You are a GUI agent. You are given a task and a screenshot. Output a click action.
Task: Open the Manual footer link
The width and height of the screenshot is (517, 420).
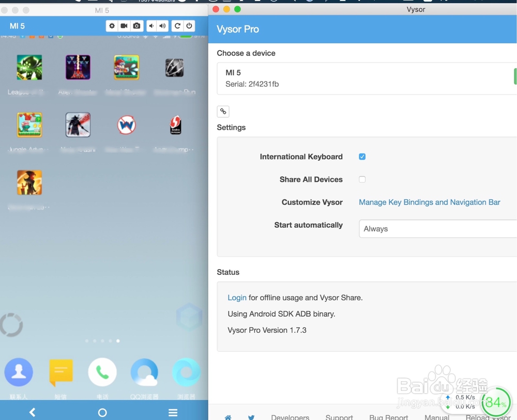(x=436, y=417)
